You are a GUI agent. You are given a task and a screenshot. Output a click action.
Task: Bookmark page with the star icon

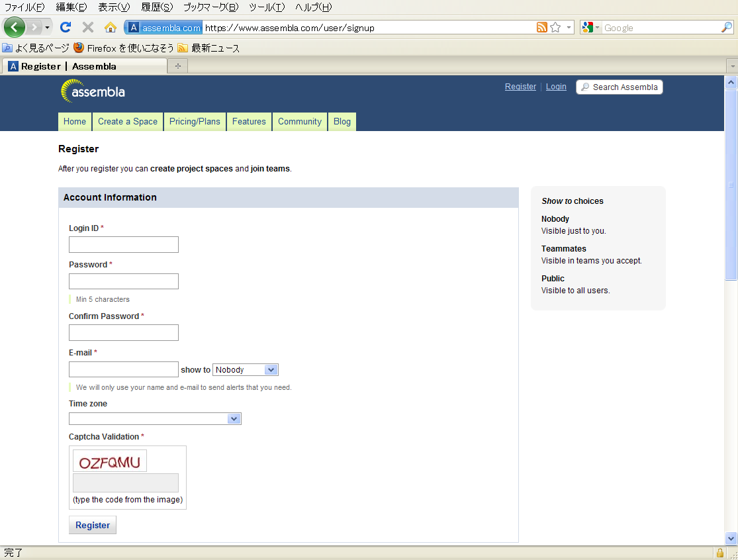(555, 27)
